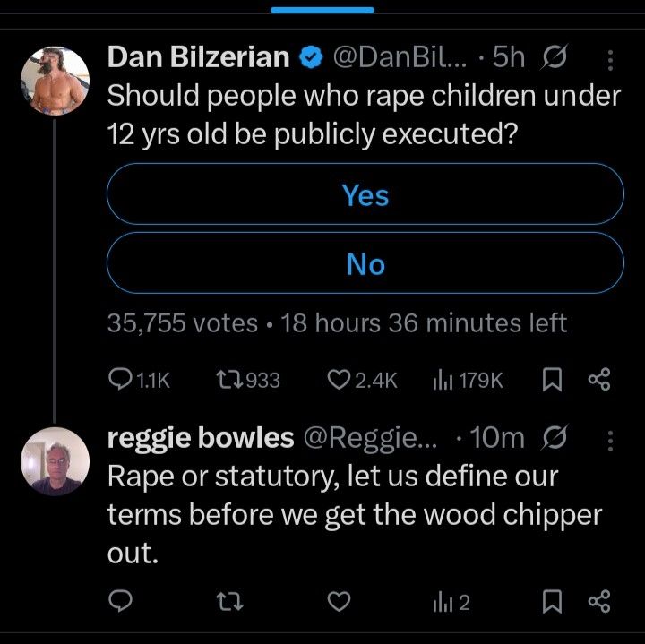Vote No in the poll
The image size is (645, 644).
click(365, 264)
